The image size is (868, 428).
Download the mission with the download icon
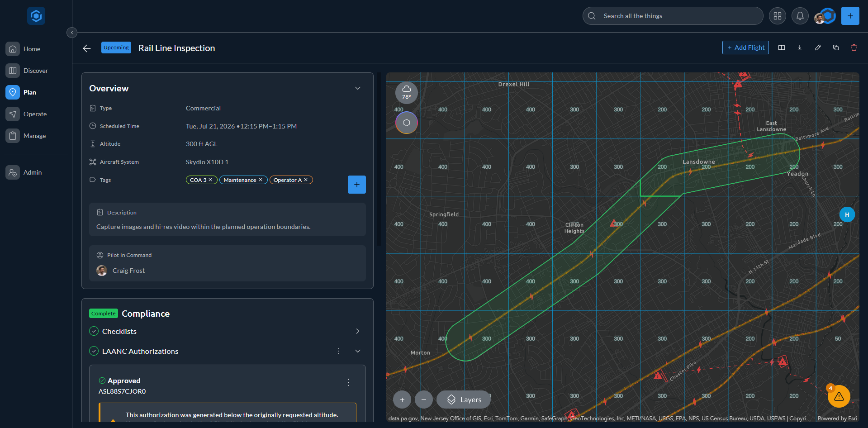tap(800, 48)
